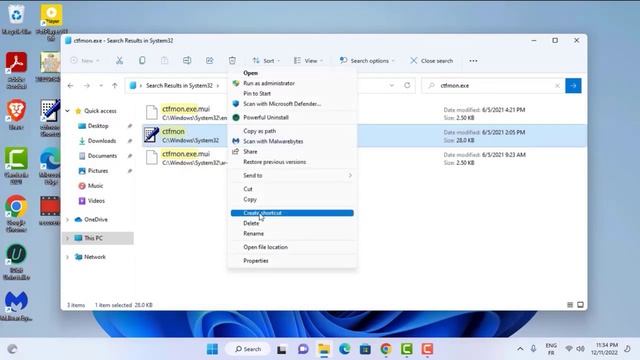Go forward with the right arrow

pyautogui.click(x=87, y=86)
